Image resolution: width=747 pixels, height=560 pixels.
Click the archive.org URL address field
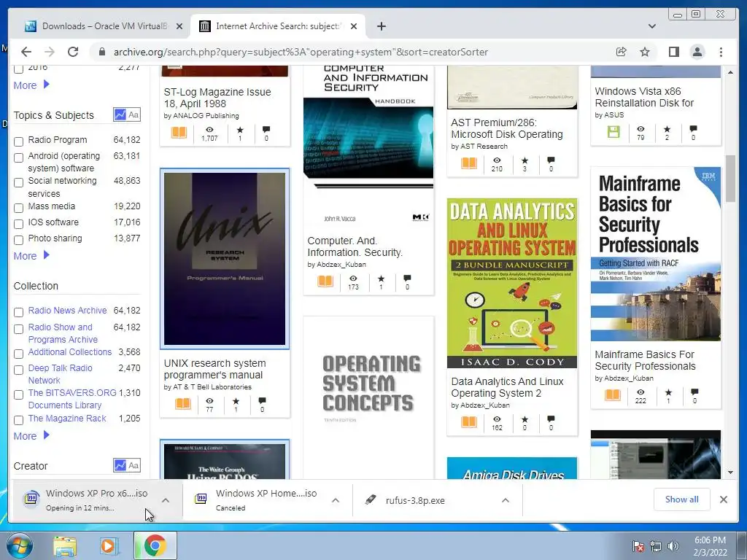(x=300, y=52)
